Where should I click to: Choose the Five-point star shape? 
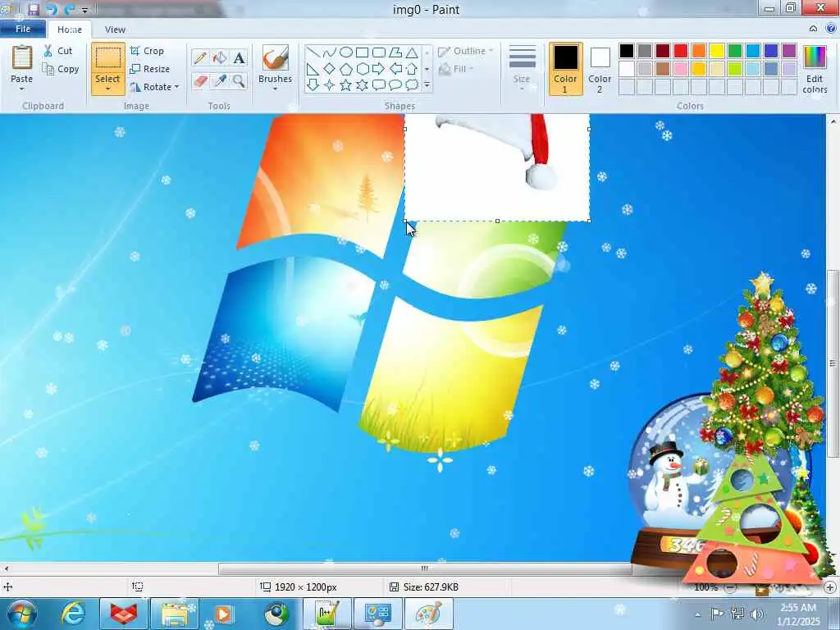pos(346,84)
